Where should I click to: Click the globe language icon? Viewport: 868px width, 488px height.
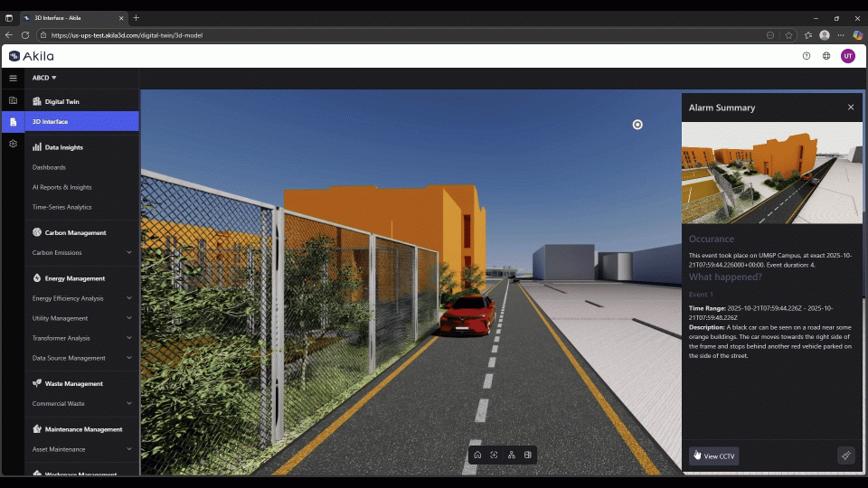[x=826, y=56]
